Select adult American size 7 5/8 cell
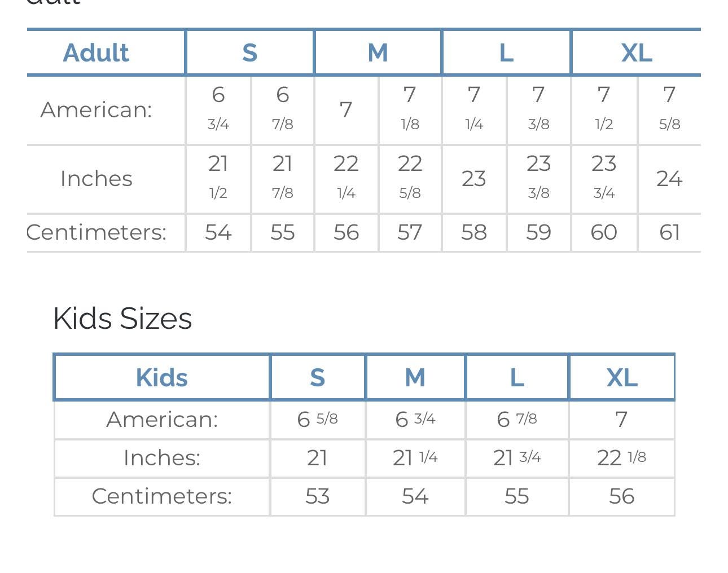728x573 pixels. 669,109
